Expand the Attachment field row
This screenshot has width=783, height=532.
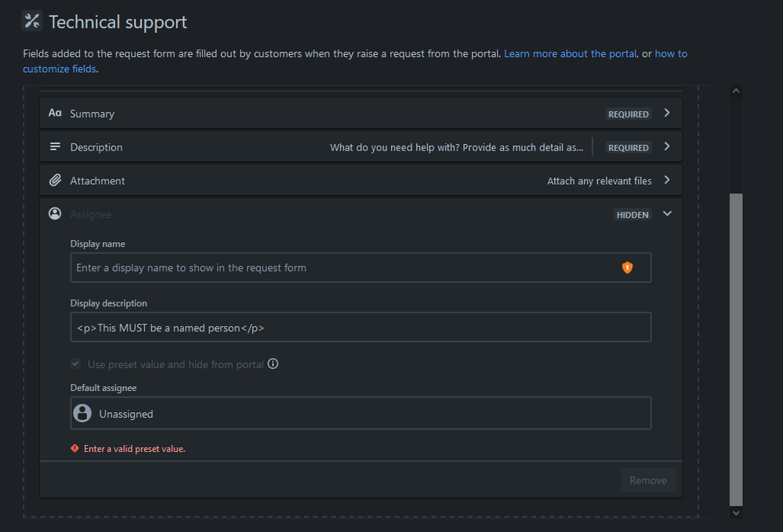tap(667, 180)
